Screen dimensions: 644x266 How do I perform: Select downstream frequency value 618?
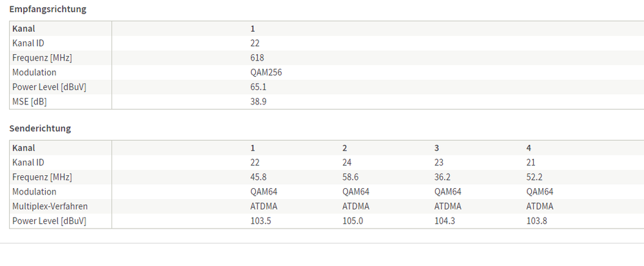(257, 58)
